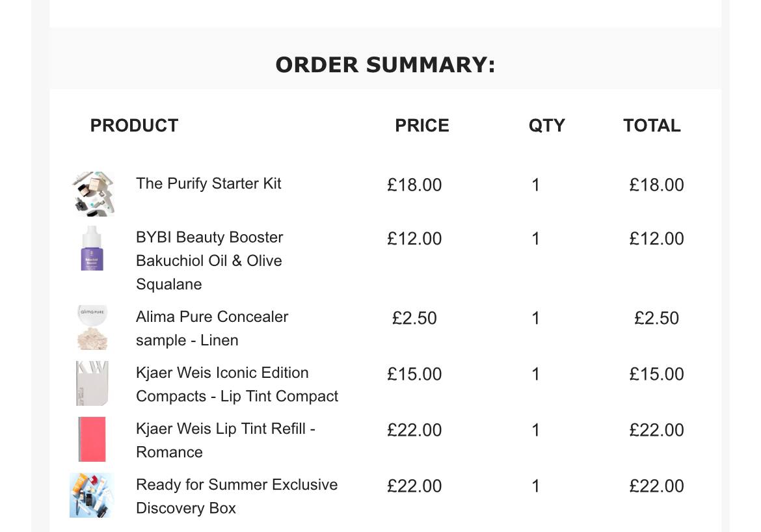Click The Purify Starter Kit product thumbnail
Screen dimensions: 761x532
93,193
